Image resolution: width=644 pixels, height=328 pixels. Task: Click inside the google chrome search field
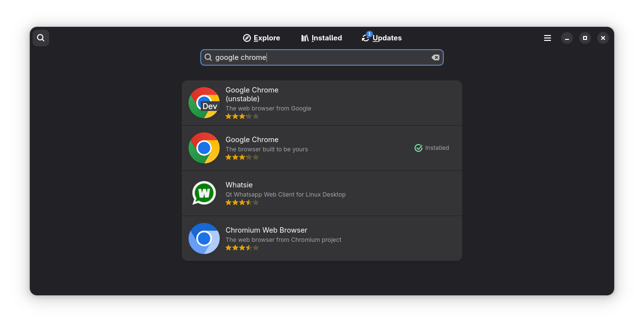pos(322,57)
